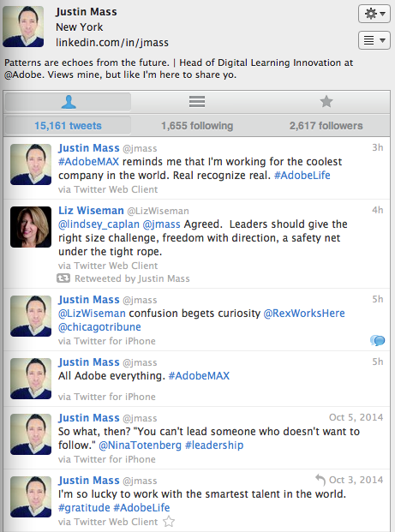395x532 pixels.
Task: Click the Oct 5, 2014 timestamp
Action: pyautogui.click(x=356, y=417)
